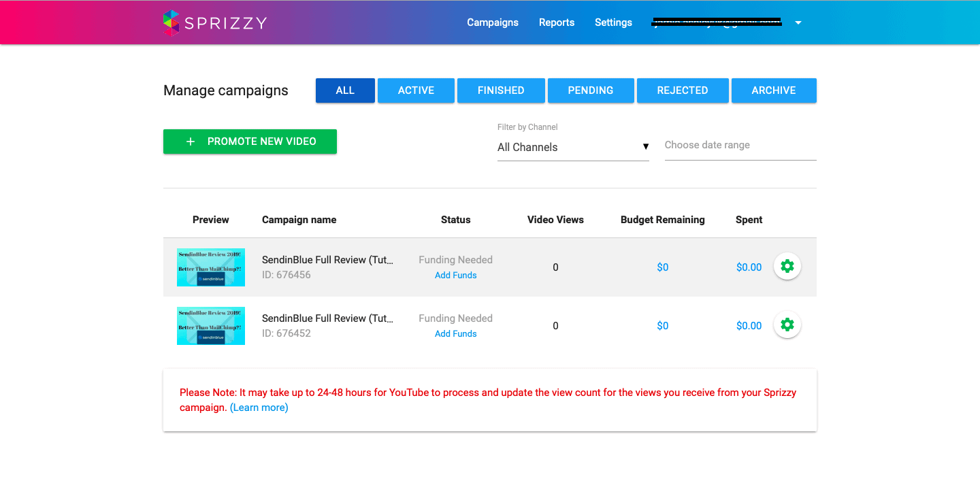The width and height of the screenshot is (980, 481).
Task: Open video thumbnail of campaign 676456
Action: point(211,267)
